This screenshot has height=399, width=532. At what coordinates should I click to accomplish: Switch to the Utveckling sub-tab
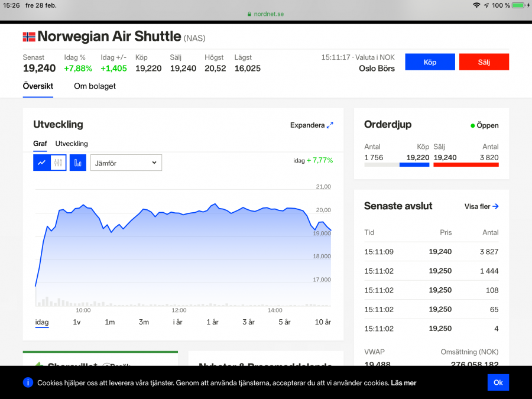(x=72, y=144)
